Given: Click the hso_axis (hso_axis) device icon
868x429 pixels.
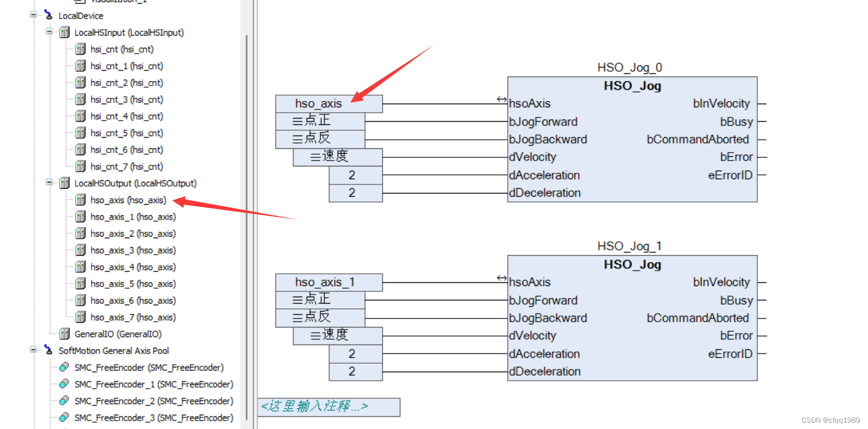Looking at the screenshot, I should [x=80, y=200].
